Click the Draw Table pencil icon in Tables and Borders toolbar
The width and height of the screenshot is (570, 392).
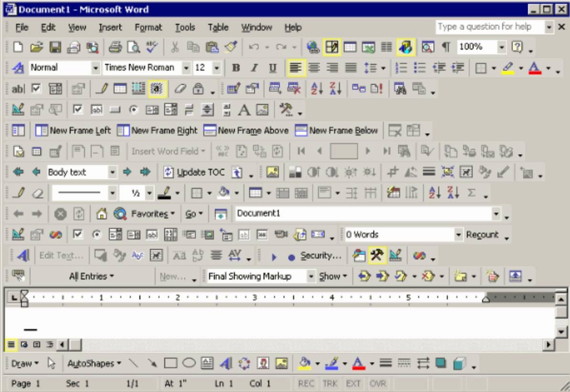19,193
